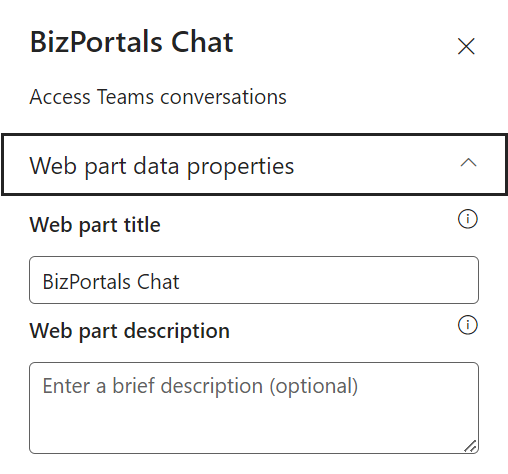Viewport: 508px width, 474px height.
Task: Click the BizPortals Chat pane heading
Action: point(132,42)
